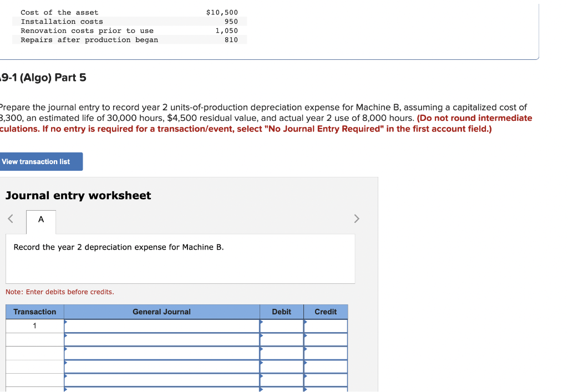Open fourth row General Journal account field

pyautogui.click(x=162, y=366)
